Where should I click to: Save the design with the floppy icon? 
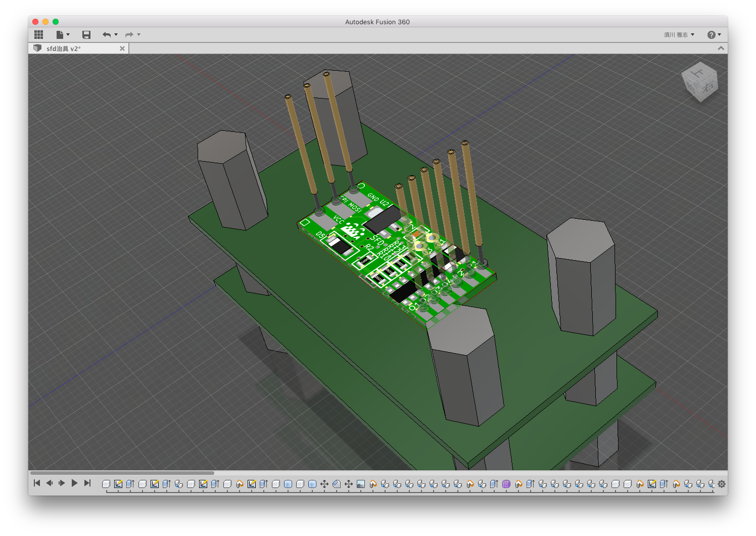point(86,34)
